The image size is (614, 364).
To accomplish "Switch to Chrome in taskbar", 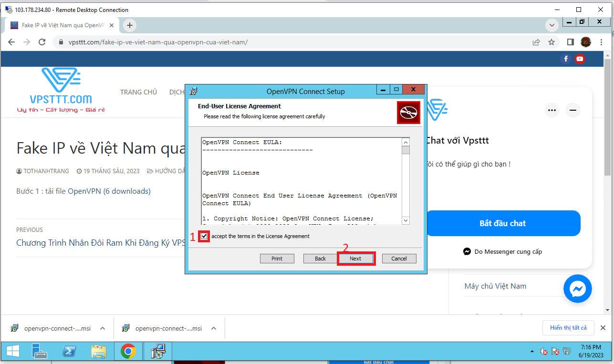I will pyautogui.click(x=128, y=352).
